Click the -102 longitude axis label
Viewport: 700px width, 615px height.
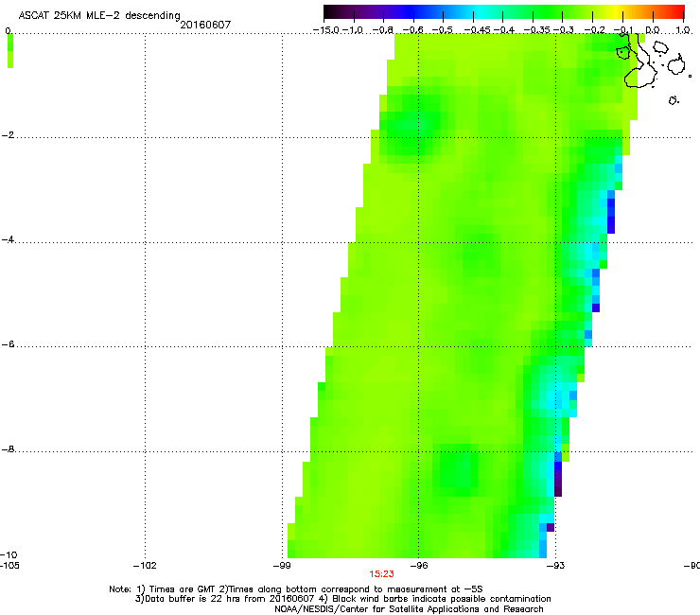tap(145, 566)
